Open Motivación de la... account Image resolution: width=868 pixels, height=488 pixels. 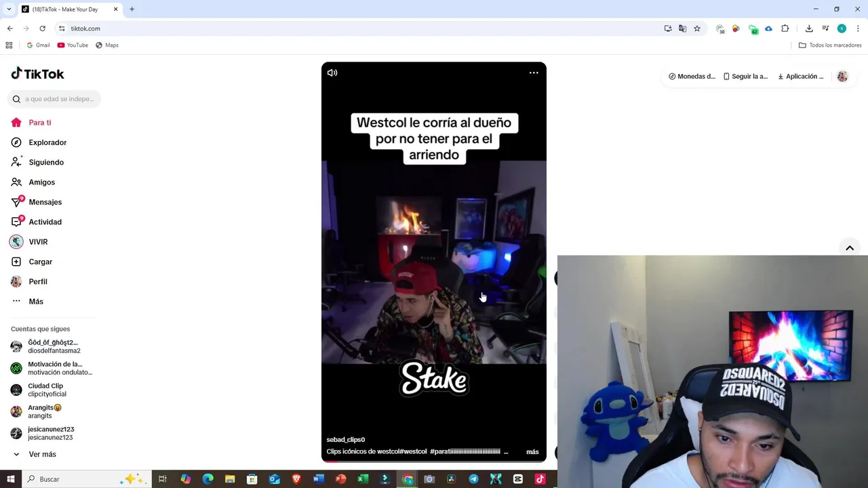coord(54,368)
